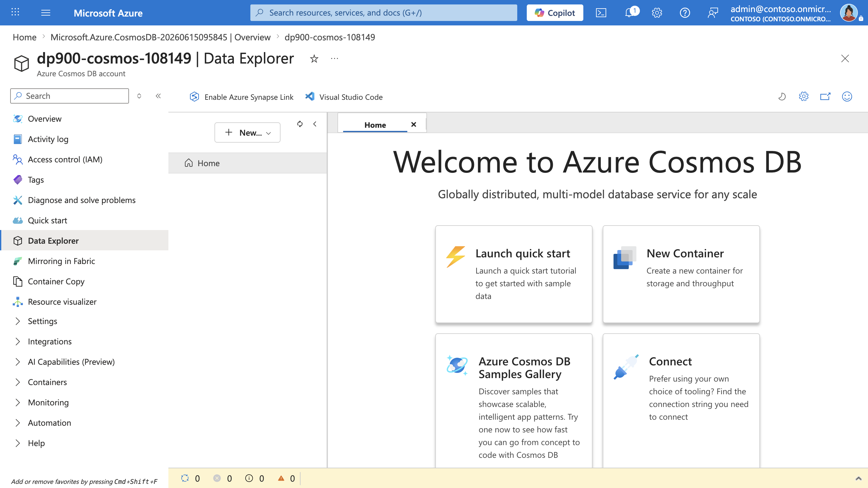This screenshot has height=488, width=868.
Task: Select Data Explorer in the menu
Action: coord(85,241)
